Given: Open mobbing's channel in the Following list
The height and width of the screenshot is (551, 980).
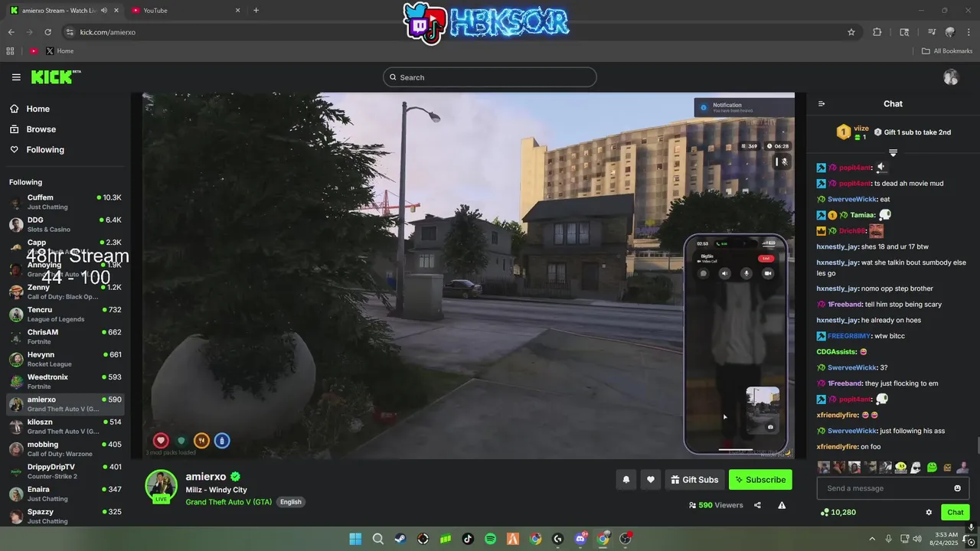Looking at the screenshot, I should coord(65,448).
